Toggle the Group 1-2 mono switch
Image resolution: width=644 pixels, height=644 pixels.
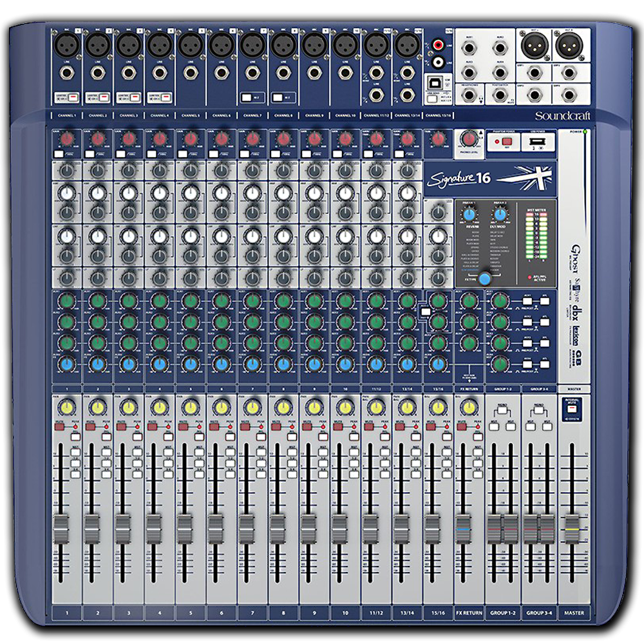pyautogui.click(x=502, y=410)
